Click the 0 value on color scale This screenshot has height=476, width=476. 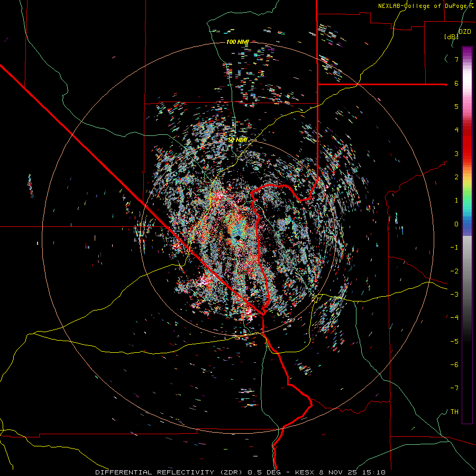pyautogui.click(x=456, y=224)
